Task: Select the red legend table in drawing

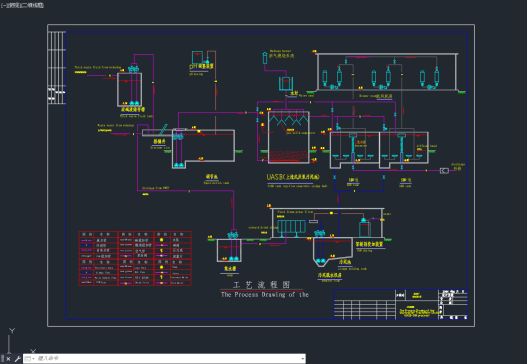Action: (x=135, y=258)
